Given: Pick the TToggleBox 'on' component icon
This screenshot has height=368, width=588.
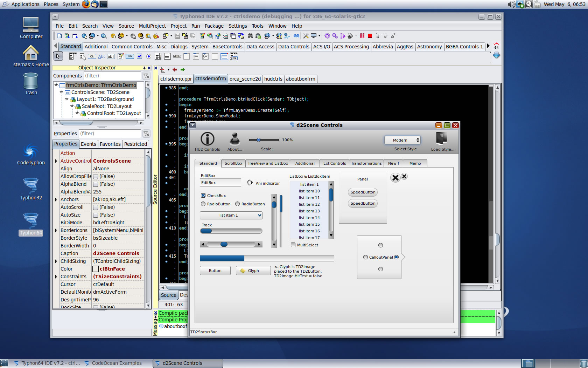Looking at the screenshot, I should [x=130, y=56].
